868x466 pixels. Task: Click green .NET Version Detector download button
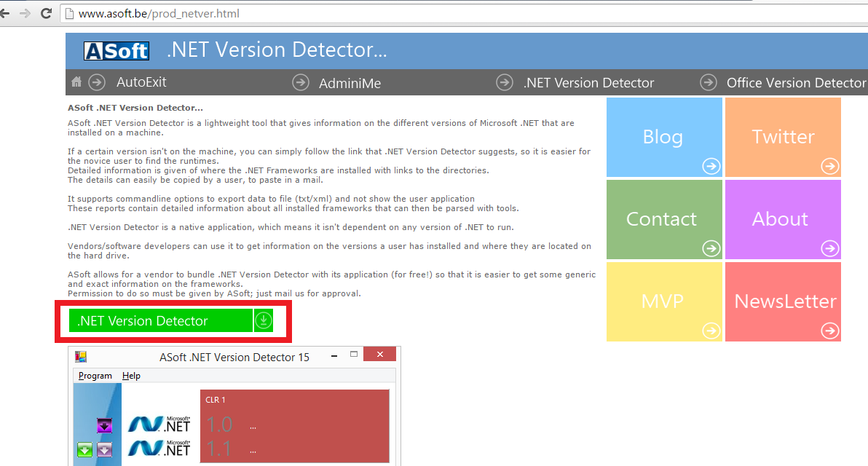pyautogui.click(x=160, y=320)
